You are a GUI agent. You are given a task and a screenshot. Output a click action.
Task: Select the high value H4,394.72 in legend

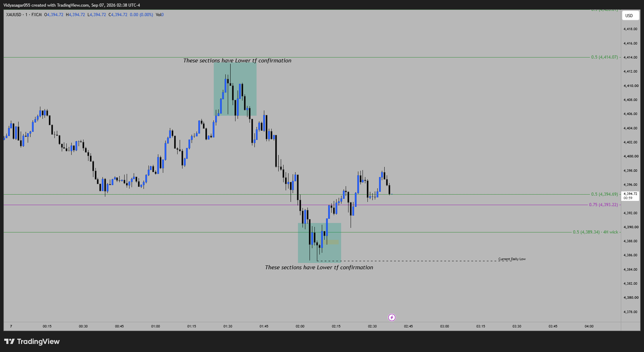[x=75, y=15]
